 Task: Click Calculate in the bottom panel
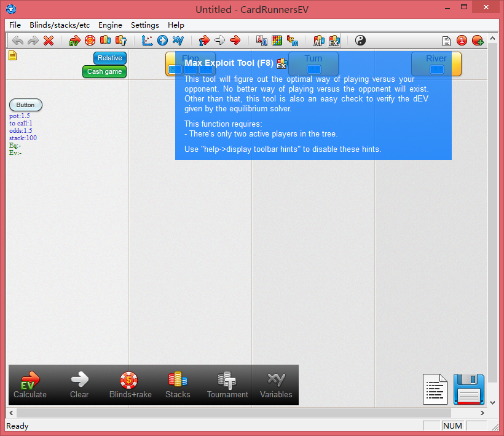pyautogui.click(x=30, y=385)
